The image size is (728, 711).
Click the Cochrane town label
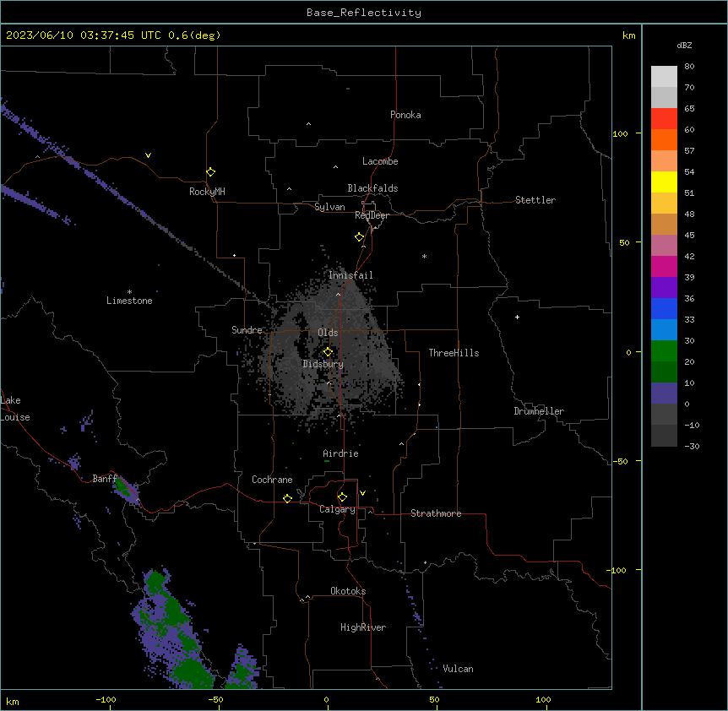[x=272, y=480]
